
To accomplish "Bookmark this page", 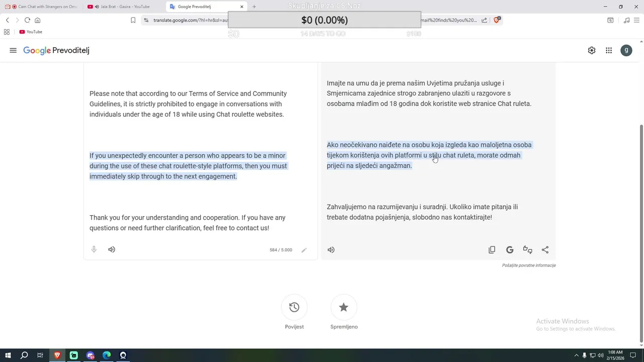I will pyautogui.click(x=133, y=20).
